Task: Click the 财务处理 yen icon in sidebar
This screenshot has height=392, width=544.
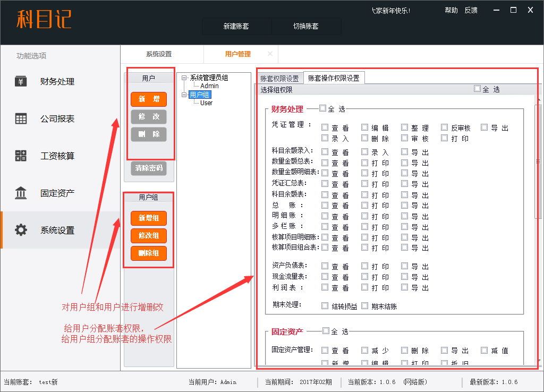Action: pyautogui.click(x=21, y=82)
